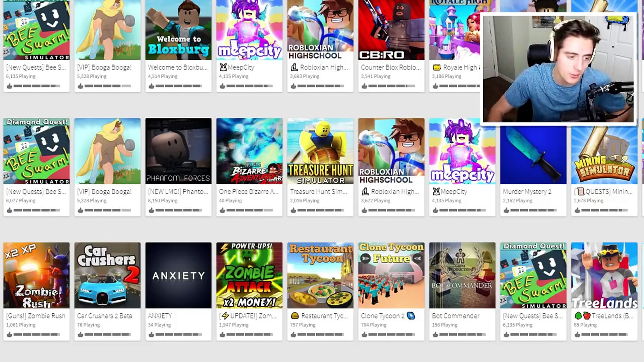Click the Welcome to Bloxburg title link

[x=178, y=67]
